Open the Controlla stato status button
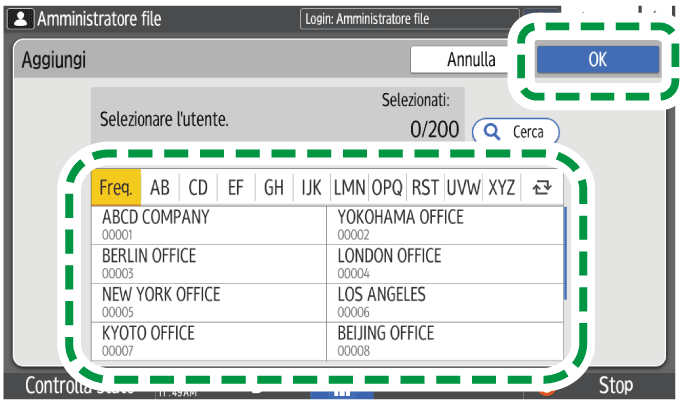Viewport: 691px width, 404px height. click(79, 386)
